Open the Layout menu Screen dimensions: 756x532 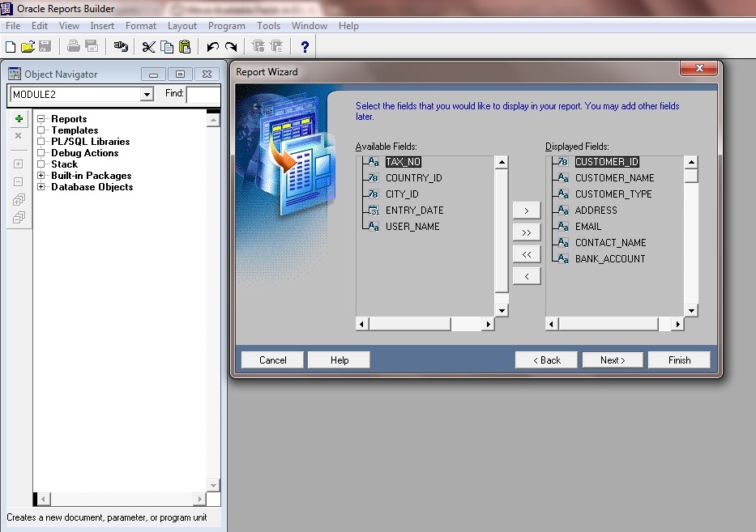182,26
